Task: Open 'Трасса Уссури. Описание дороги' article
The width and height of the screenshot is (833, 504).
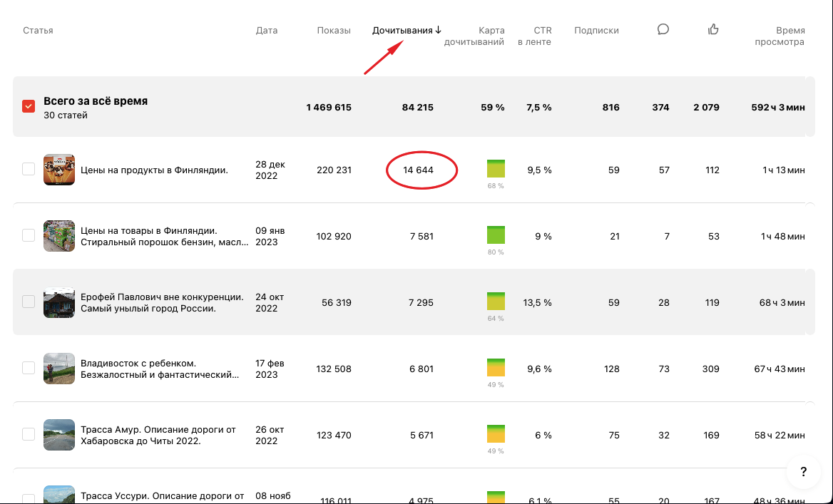Action: (163, 497)
